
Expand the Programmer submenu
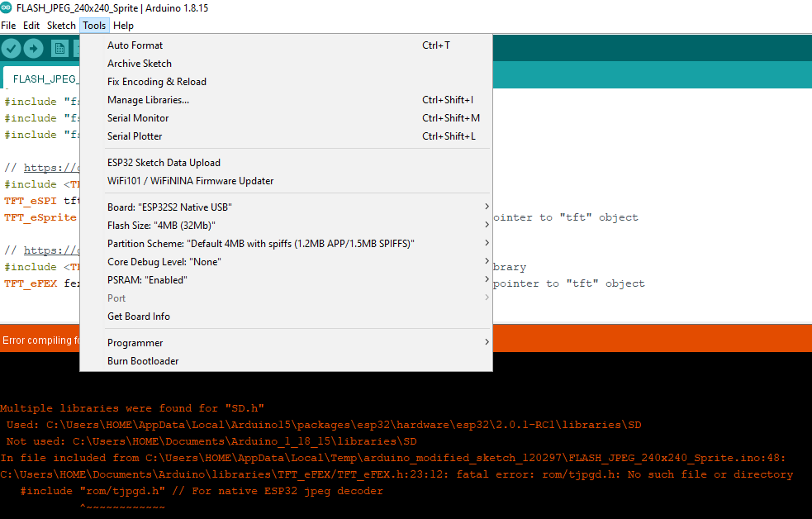[x=286, y=342]
